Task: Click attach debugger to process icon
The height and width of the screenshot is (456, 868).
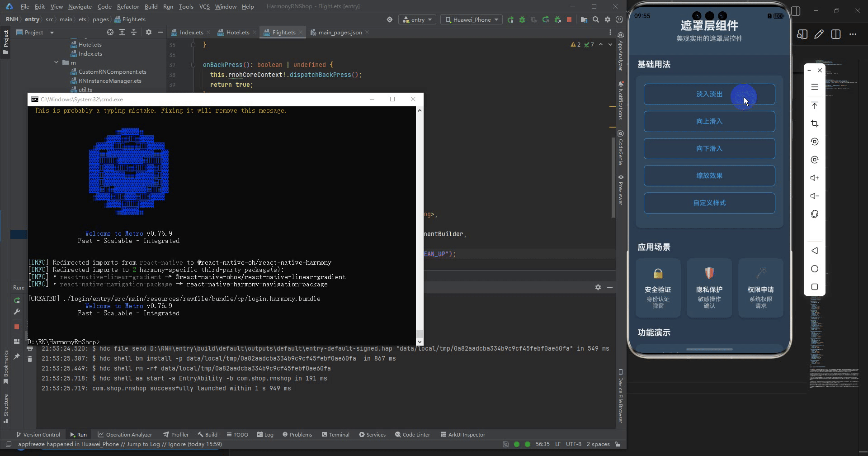Action: click(557, 19)
